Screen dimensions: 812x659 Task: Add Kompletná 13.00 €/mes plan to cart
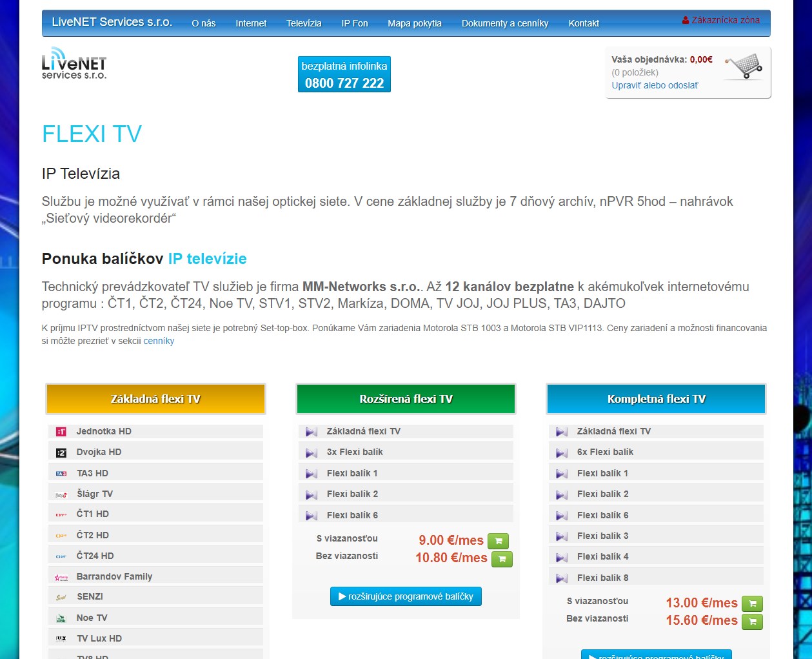(752, 603)
